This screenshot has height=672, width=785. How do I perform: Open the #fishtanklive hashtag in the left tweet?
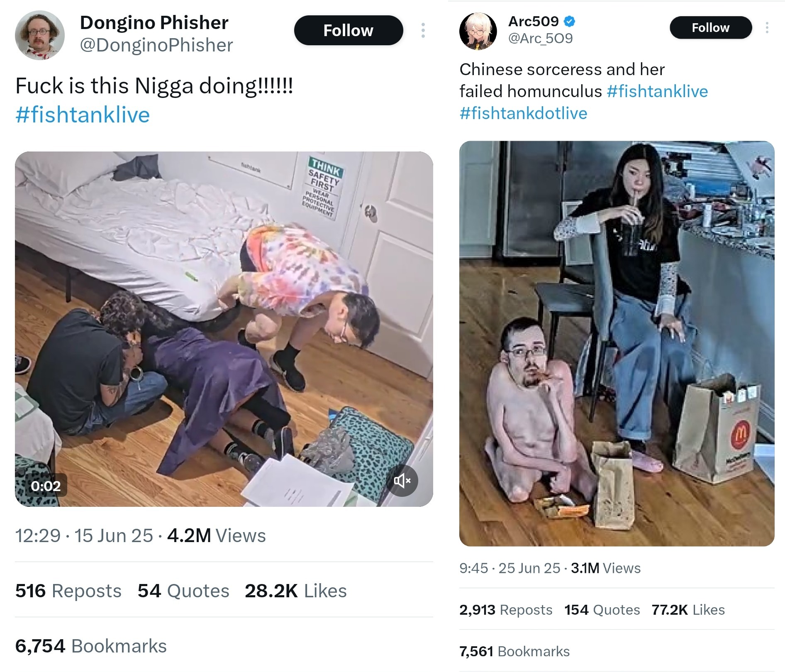[x=83, y=115]
